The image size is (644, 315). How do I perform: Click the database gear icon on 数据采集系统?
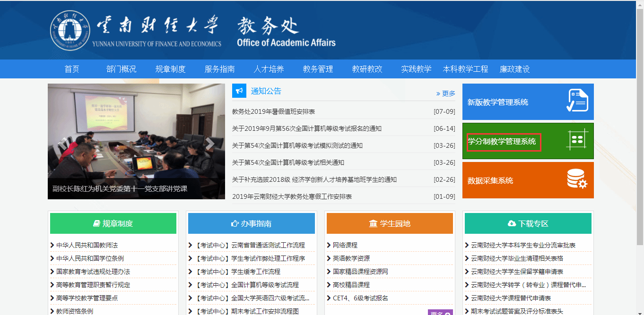click(577, 179)
